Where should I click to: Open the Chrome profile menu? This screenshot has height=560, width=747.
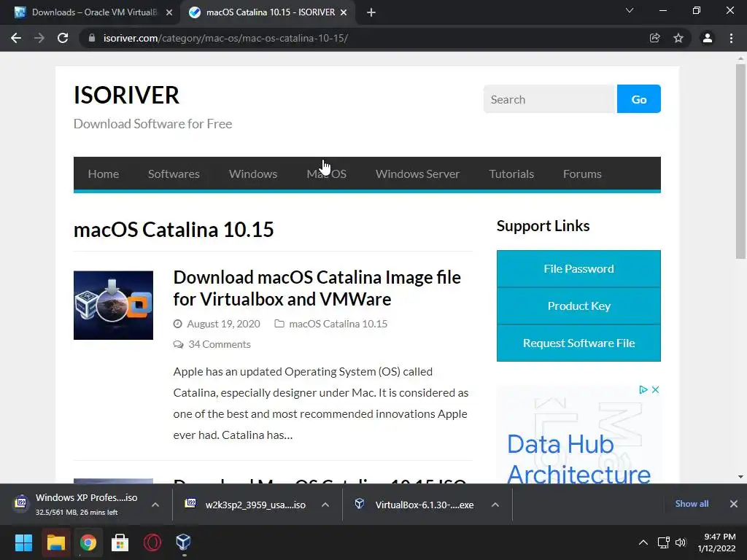pos(708,38)
